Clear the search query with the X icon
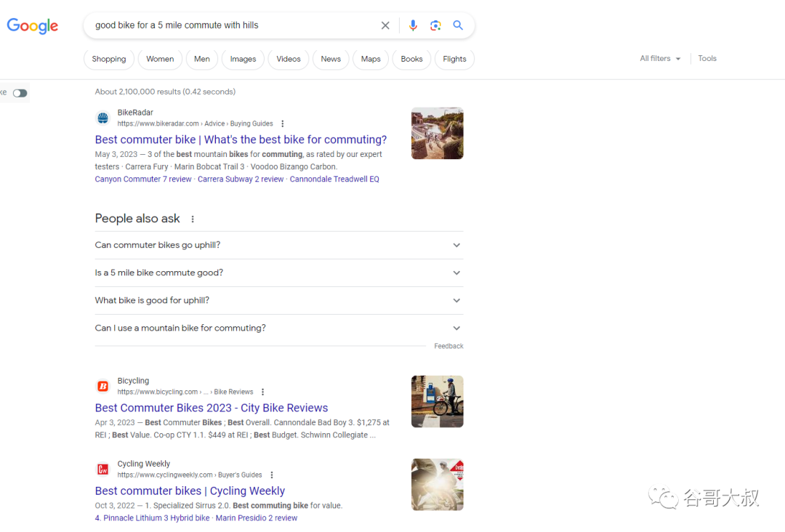The width and height of the screenshot is (785, 532). point(385,25)
